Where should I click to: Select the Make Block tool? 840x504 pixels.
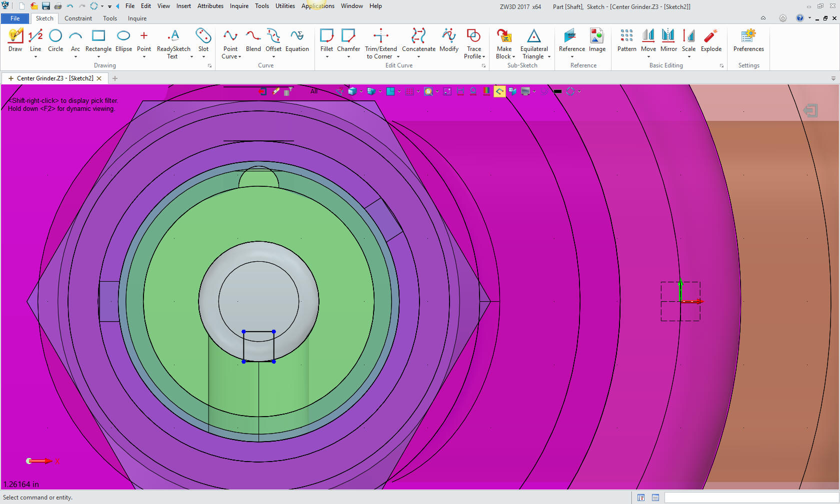[x=504, y=43]
